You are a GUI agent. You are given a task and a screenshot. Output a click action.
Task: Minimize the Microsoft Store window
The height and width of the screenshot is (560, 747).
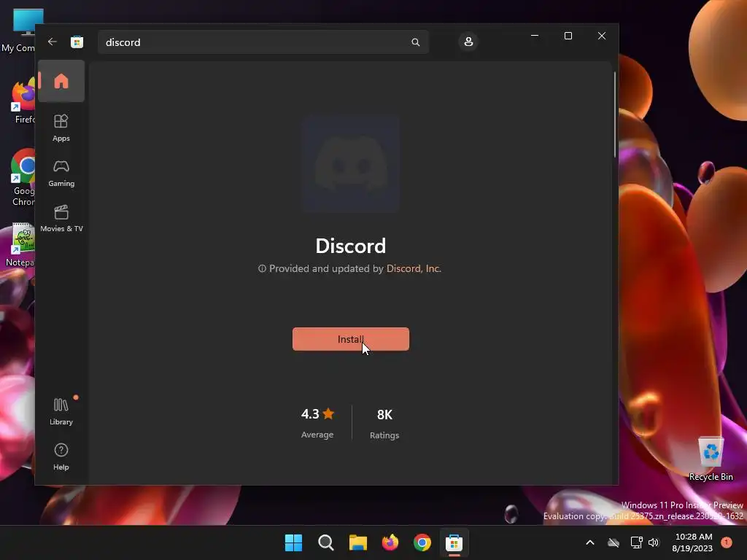(535, 36)
